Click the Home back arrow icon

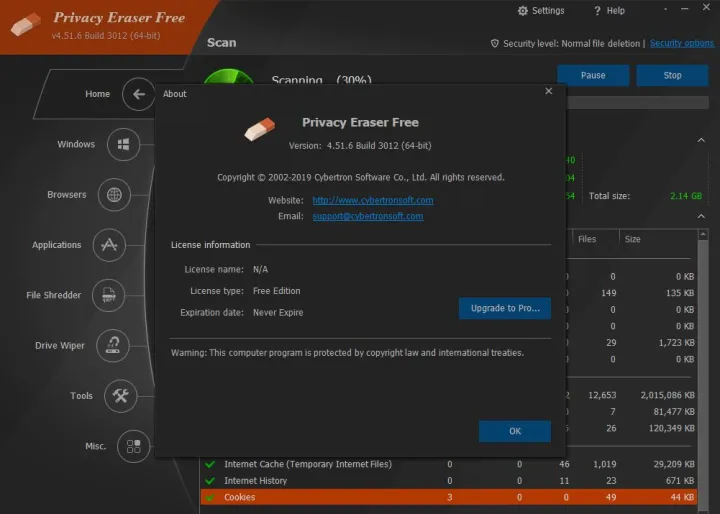139,94
